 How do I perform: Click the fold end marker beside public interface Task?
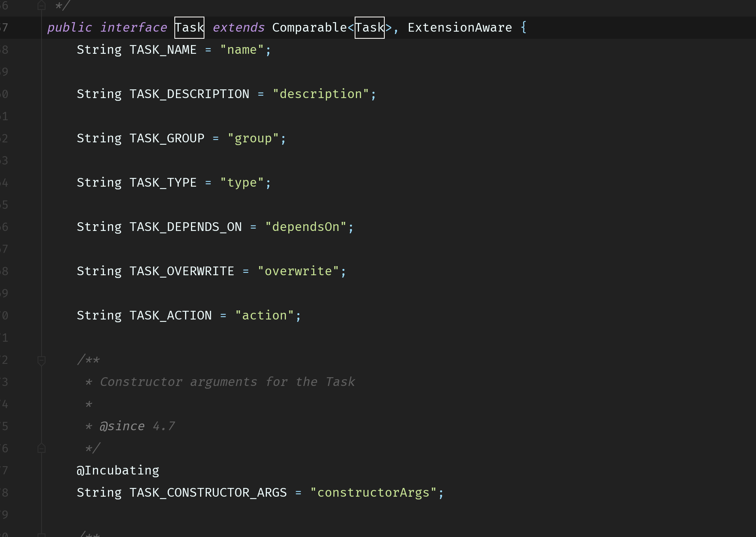42,5
